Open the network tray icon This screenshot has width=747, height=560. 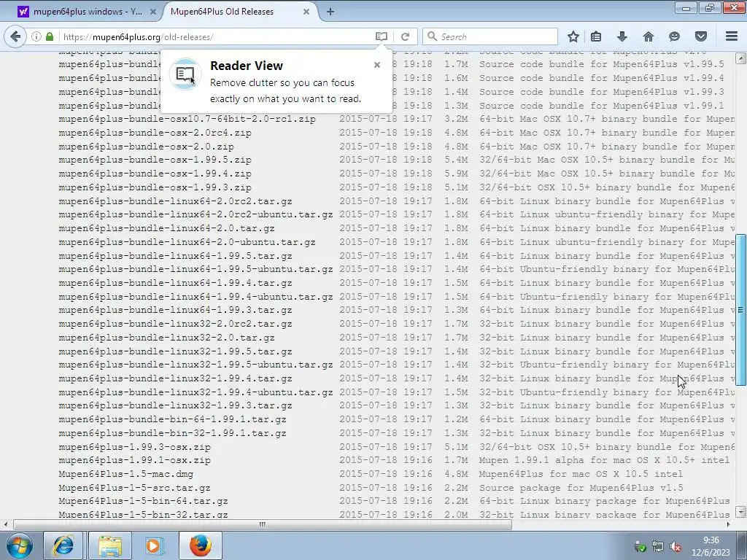(658, 547)
